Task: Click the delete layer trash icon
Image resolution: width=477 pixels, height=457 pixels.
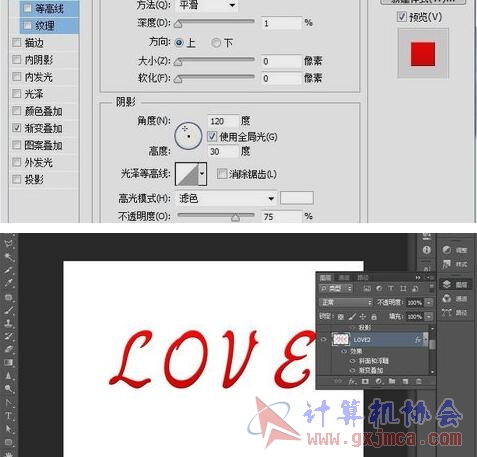Action: click(x=419, y=381)
